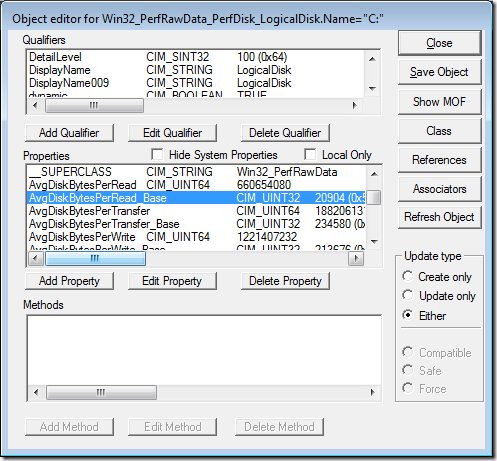Click the Properties list scroll-right arrow
Viewport: 497px width, 461px height.
[x=356, y=259]
